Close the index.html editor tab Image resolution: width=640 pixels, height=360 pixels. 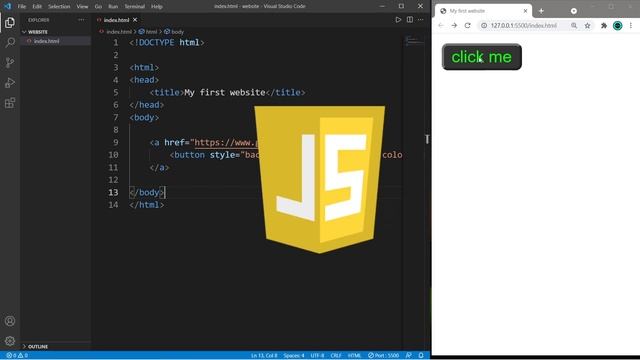click(x=135, y=20)
